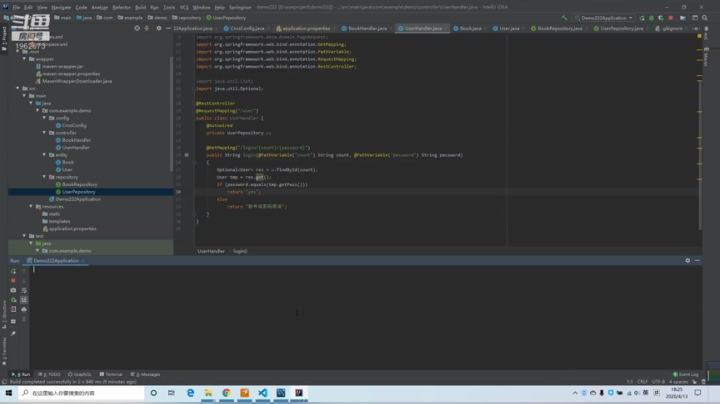Collapse the wrapper folder
This screenshot has width=720, height=404.
click(24, 59)
